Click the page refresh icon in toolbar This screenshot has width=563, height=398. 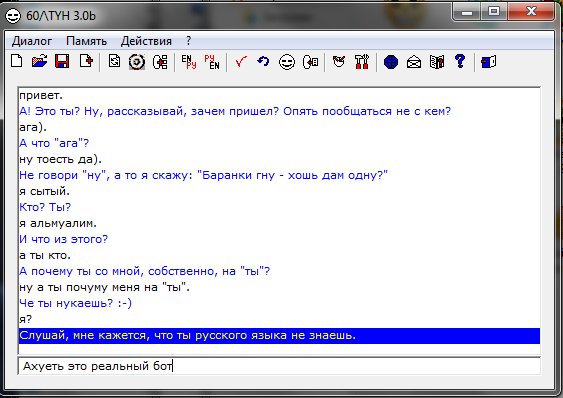[115, 61]
